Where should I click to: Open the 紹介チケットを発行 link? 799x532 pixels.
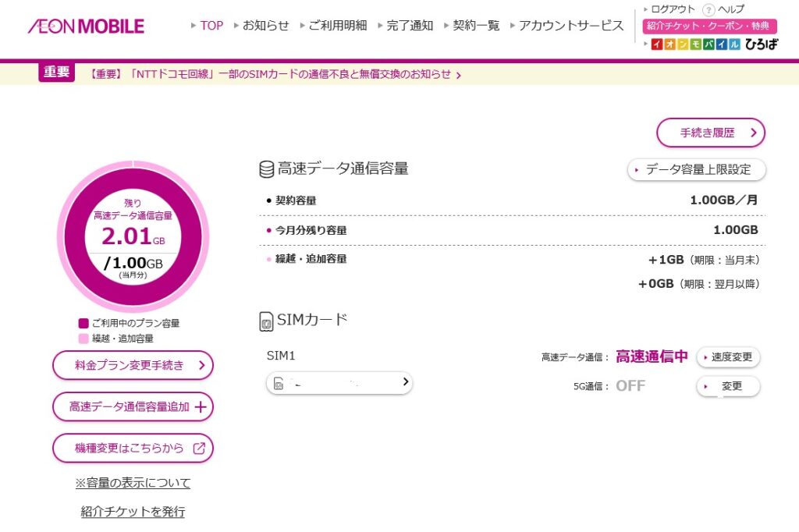coord(133,512)
